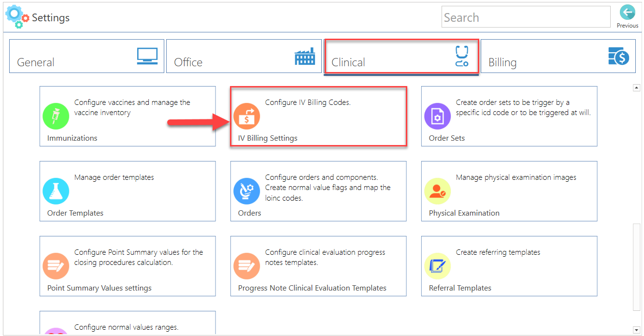Select the Clinical tab

[401, 57]
